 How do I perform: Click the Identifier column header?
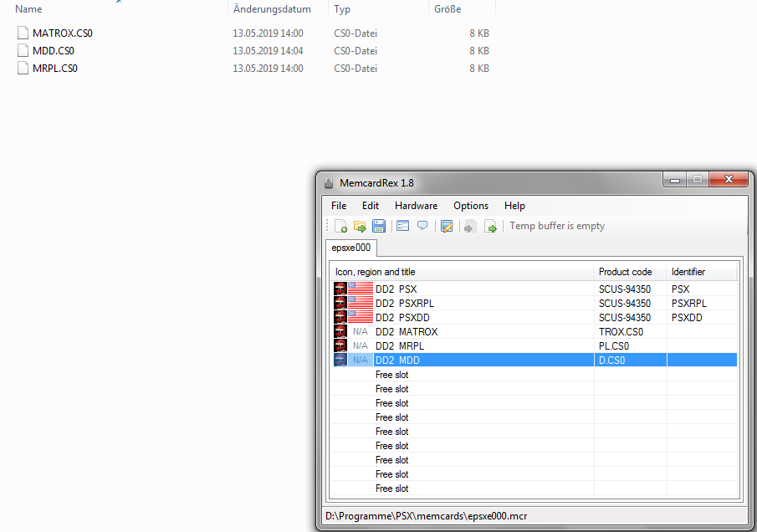pyautogui.click(x=688, y=272)
